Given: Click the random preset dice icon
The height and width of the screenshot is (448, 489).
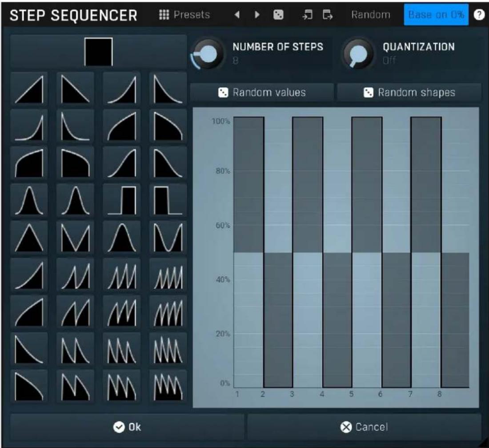Looking at the screenshot, I should pyautogui.click(x=278, y=15).
